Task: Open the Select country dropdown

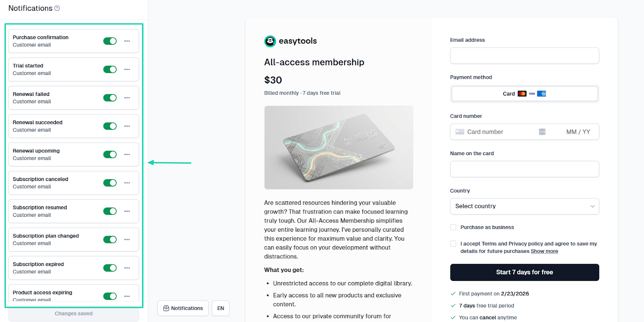Action: 524,206
